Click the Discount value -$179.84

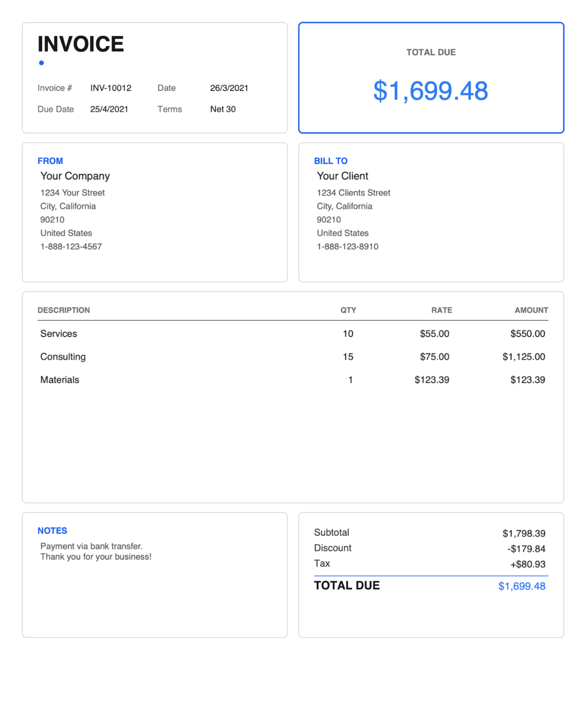tap(526, 549)
